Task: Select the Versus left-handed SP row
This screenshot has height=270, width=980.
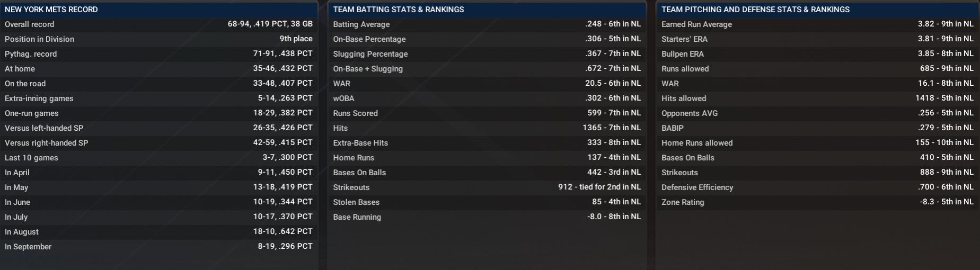Action: click(x=158, y=128)
